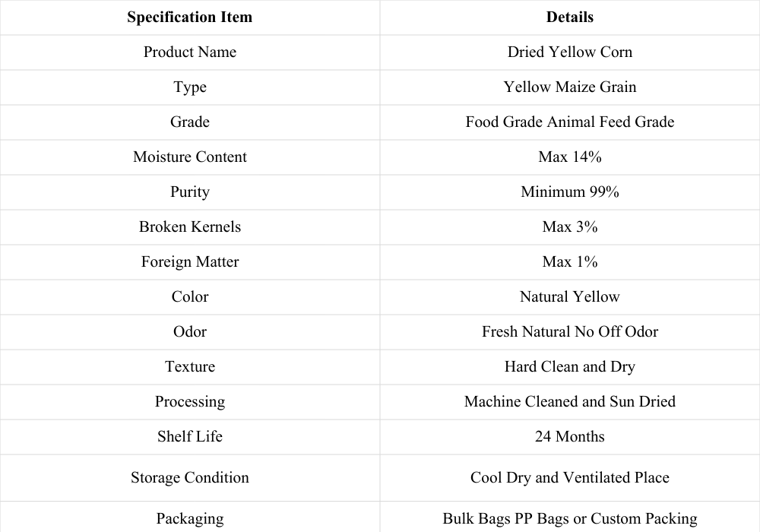Viewport: 760px width, 532px height.
Task: Select the Dried Yellow Corn cell
Action: [569, 52]
